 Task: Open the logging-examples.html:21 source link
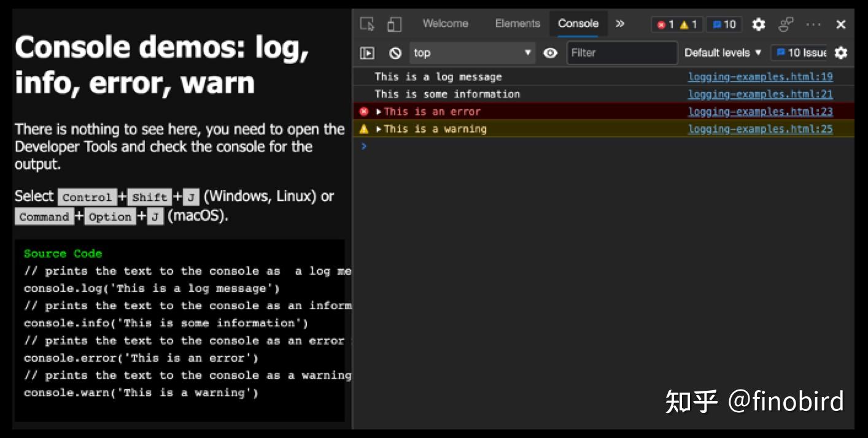(760, 94)
